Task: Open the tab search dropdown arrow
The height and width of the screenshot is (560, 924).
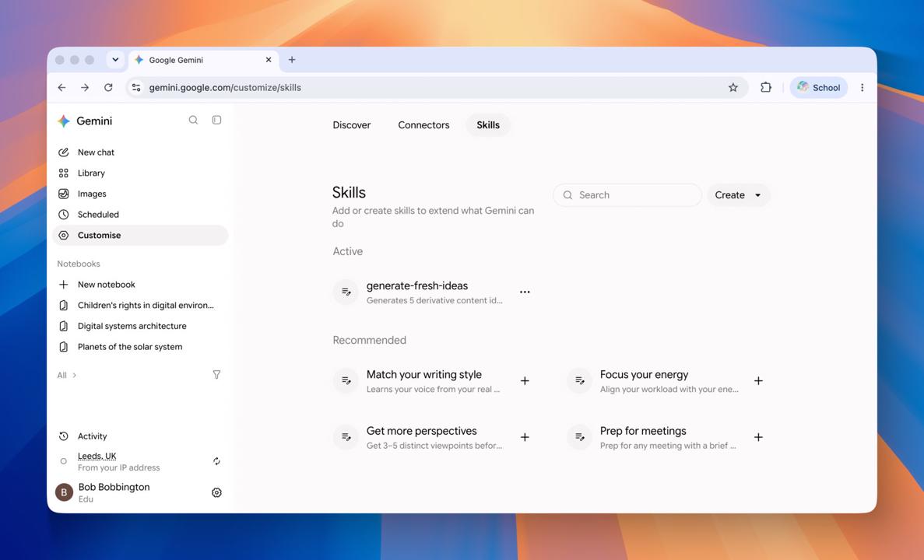Action: (115, 59)
